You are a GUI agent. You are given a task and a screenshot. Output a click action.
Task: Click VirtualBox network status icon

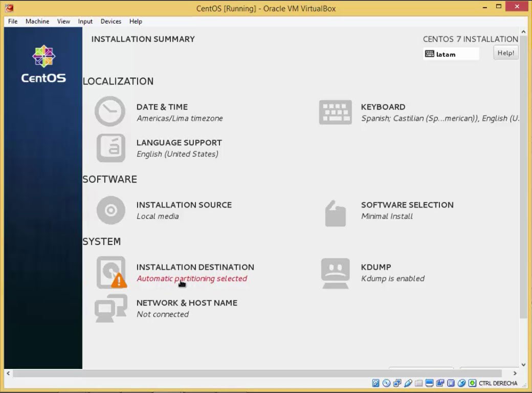click(397, 383)
